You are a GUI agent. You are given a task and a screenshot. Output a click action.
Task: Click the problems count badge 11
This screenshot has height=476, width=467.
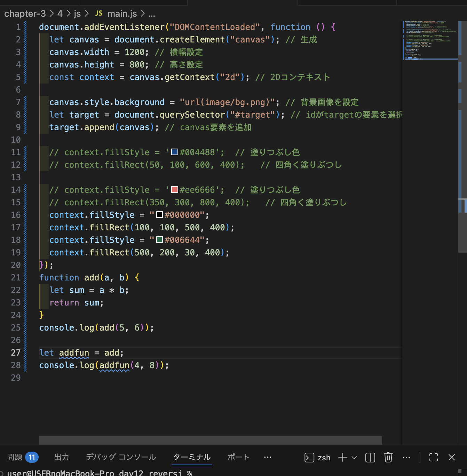click(x=32, y=457)
